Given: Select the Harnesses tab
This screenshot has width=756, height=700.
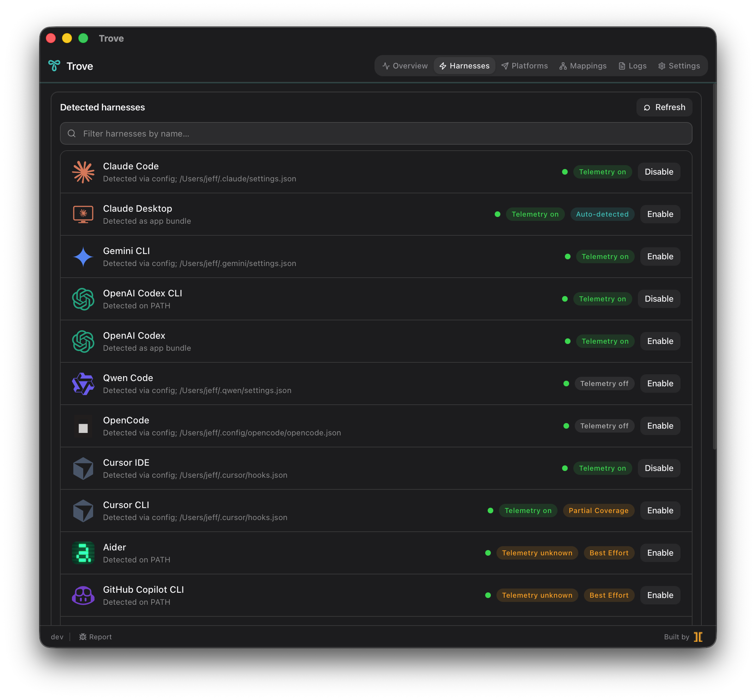Looking at the screenshot, I should coord(464,66).
